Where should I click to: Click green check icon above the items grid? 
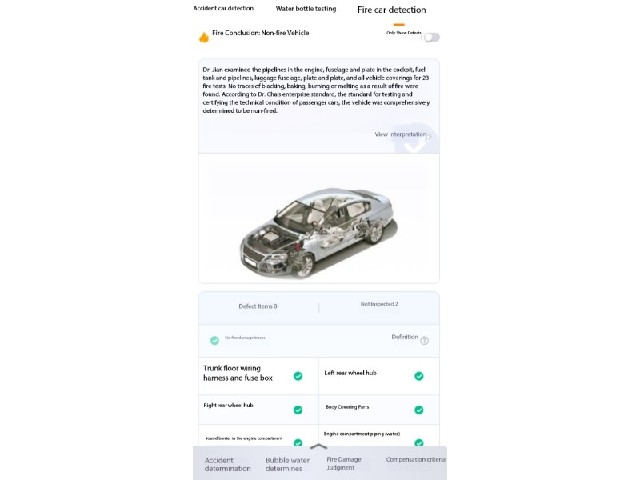tap(214, 340)
